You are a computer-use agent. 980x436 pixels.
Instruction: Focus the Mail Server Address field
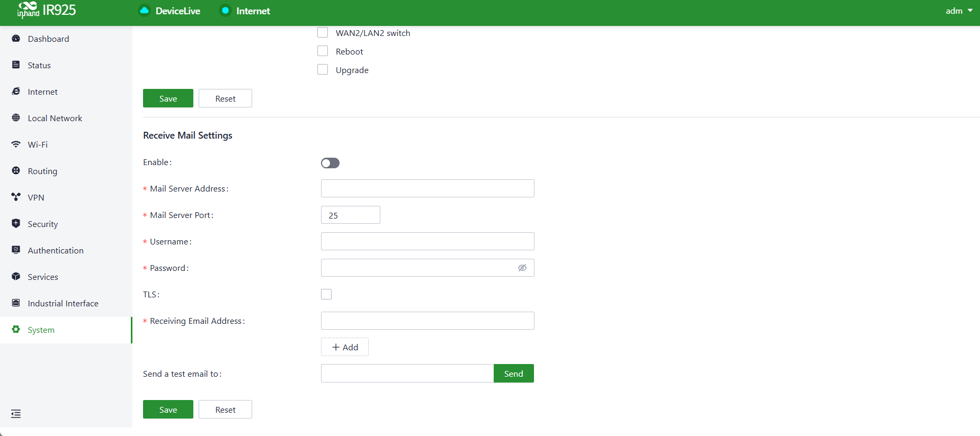click(427, 188)
